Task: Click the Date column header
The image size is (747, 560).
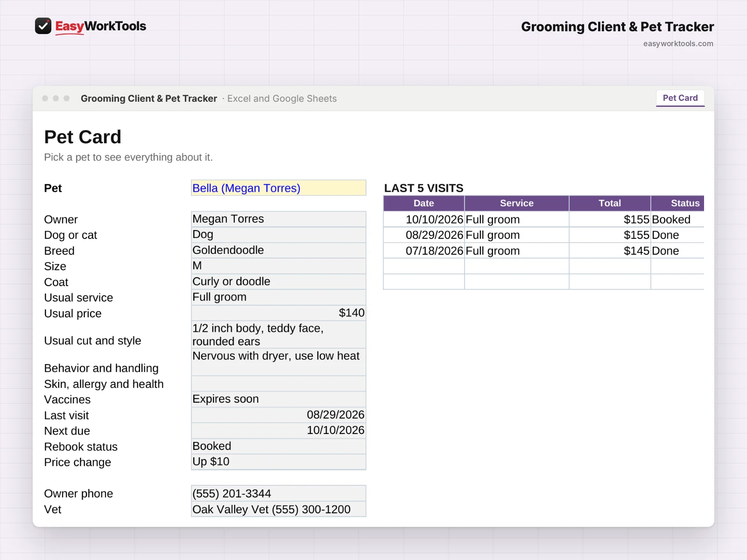Action: (424, 203)
